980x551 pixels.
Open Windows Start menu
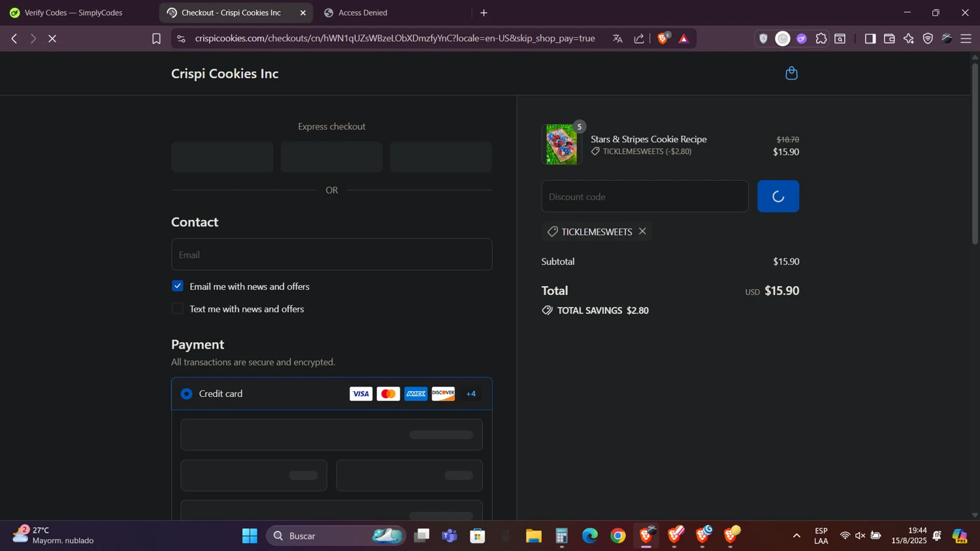click(x=250, y=536)
